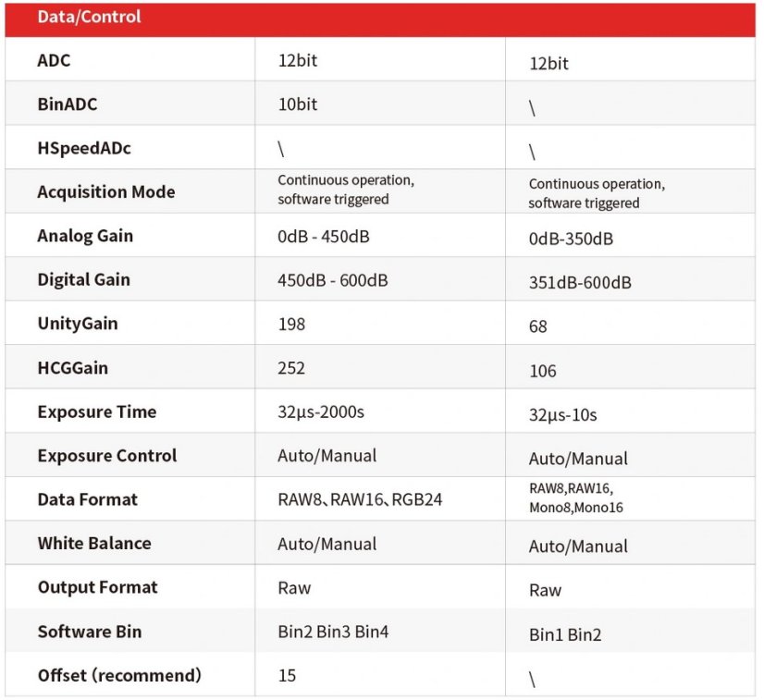Click the 351dB-600dB digital gain cell
This screenshot has width=764, height=700.
point(580,282)
